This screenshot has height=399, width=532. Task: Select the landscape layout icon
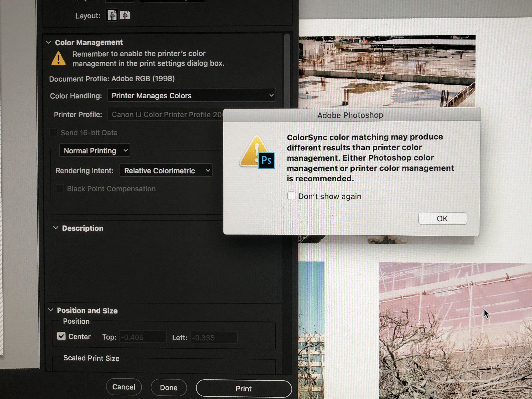pyautogui.click(x=125, y=15)
